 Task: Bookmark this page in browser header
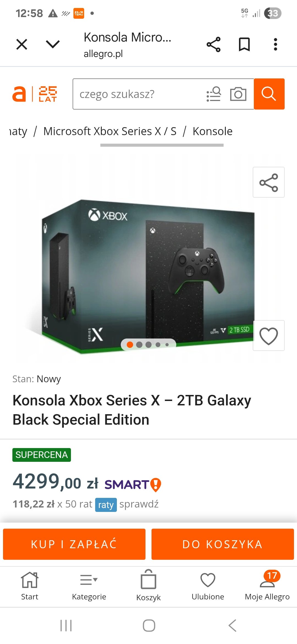click(x=244, y=44)
